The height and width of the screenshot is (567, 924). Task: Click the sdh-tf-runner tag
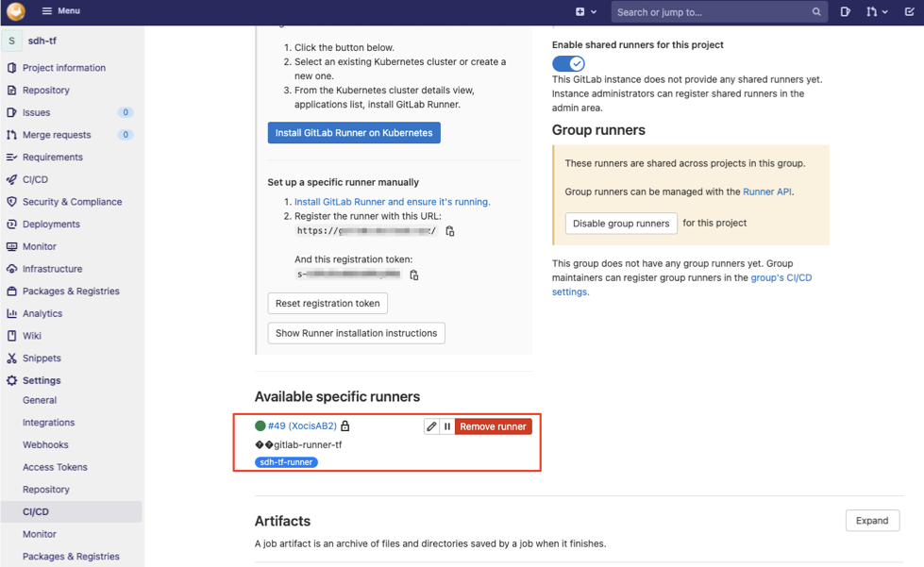286,462
